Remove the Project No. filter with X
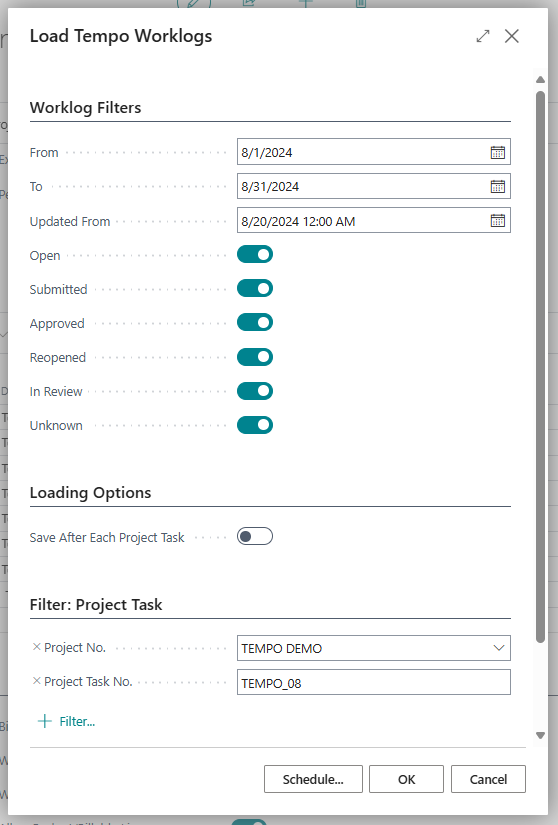The image size is (558, 825). [x=36, y=647]
